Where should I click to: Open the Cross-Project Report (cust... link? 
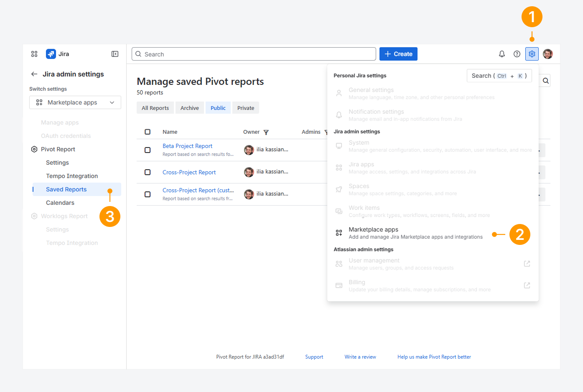pos(198,190)
